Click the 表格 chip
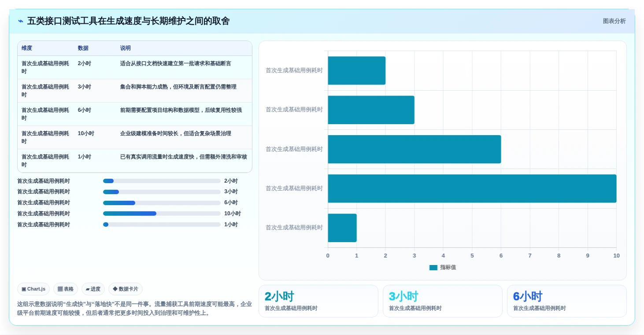Image resolution: width=644 pixels, height=335 pixels. tap(66, 289)
